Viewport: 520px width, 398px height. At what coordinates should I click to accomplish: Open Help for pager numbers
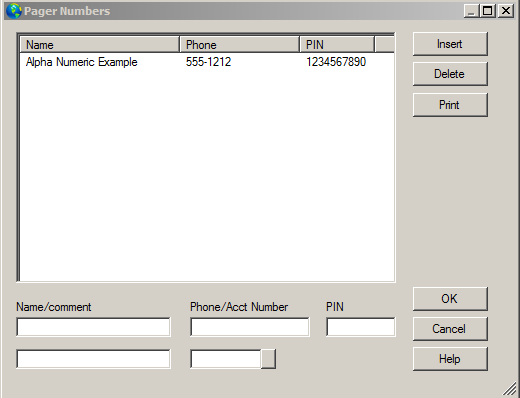450,359
